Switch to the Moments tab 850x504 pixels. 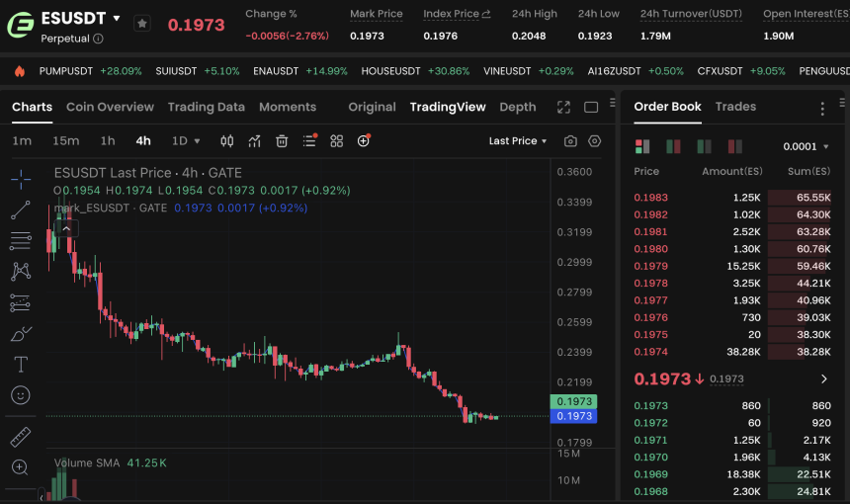point(288,107)
